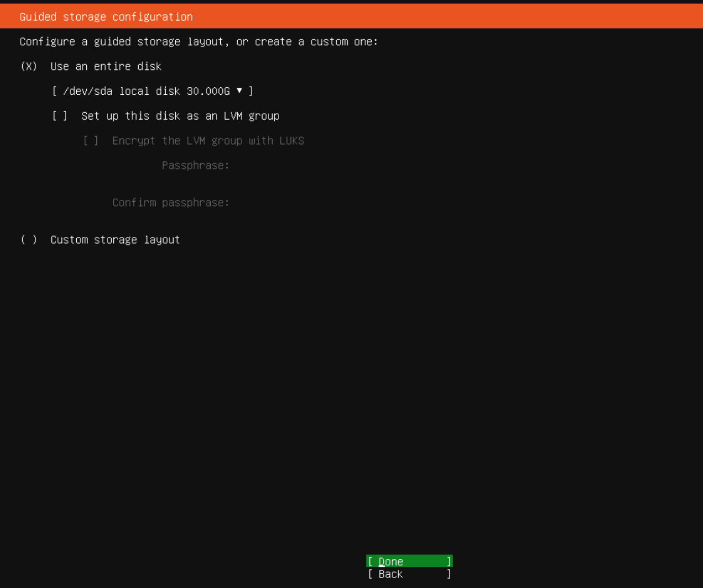703x588 pixels.
Task: Click the "Use an entire disk" label text
Action: tap(106, 66)
